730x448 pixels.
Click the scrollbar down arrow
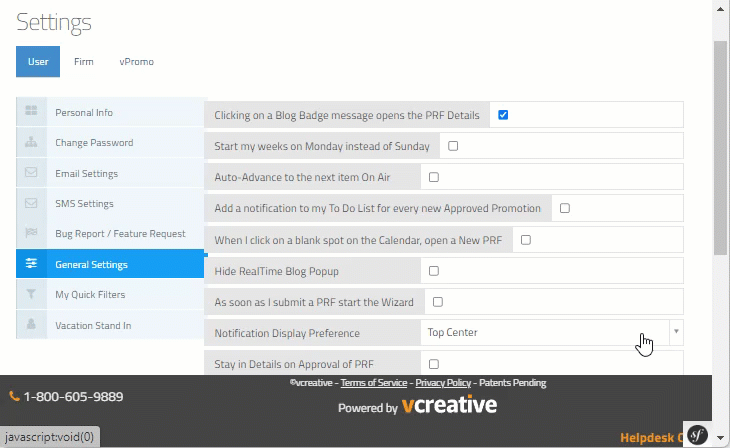pos(721,438)
